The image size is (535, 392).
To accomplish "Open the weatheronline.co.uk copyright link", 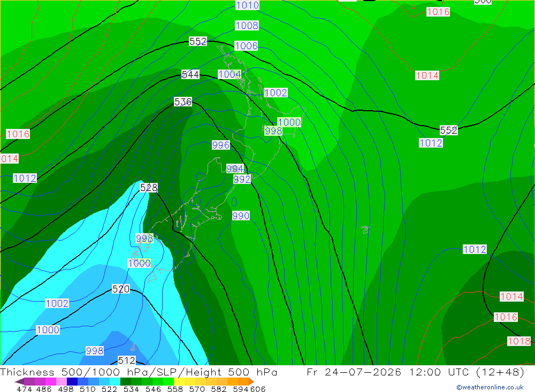I will [x=490, y=387].
